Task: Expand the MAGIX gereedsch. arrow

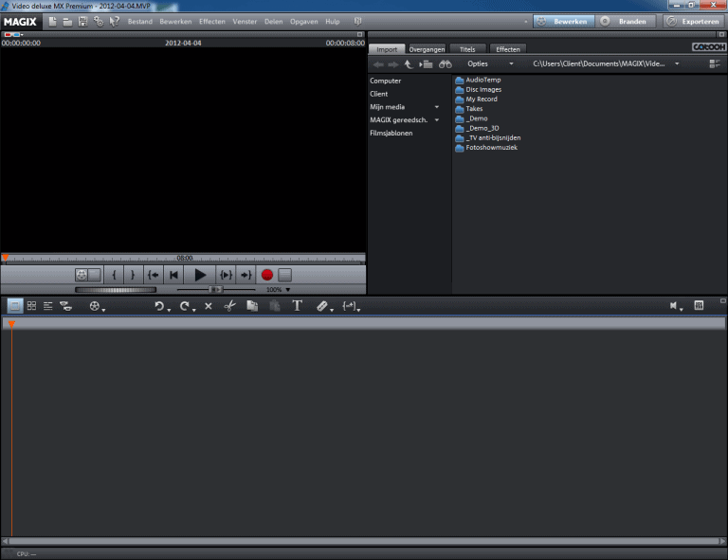Action: point(436,119)
